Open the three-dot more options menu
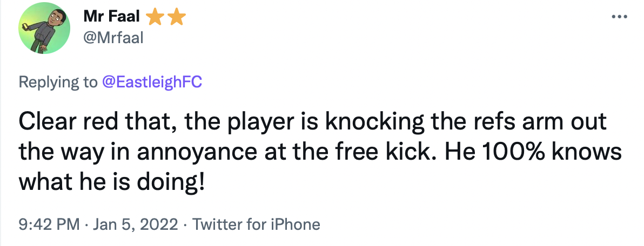The width and height of the screenshot is (644, 246). 617,17
